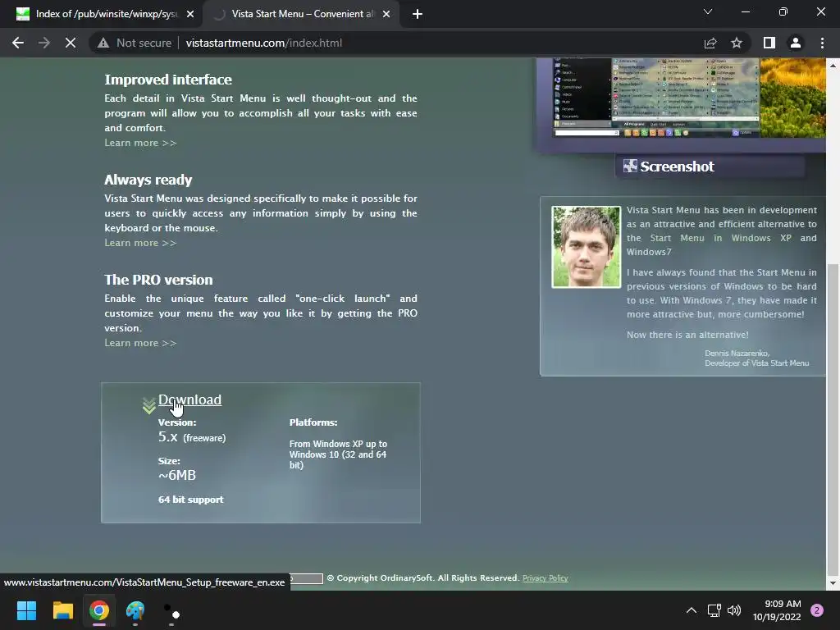This screenshot has height=630, width=840.
Task: Click the page vertical scrollbar thumb
Action: click(x=833, y=418)
